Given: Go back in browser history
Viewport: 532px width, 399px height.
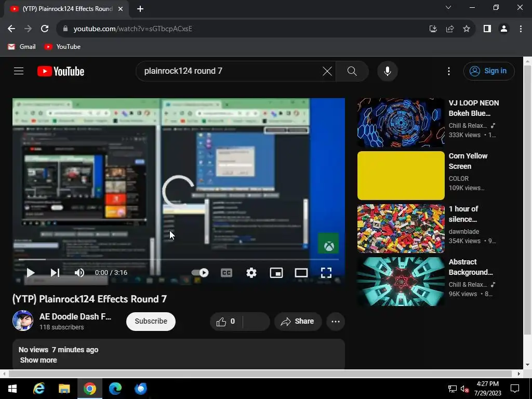Looking at the screenshot, I should 11,29.
